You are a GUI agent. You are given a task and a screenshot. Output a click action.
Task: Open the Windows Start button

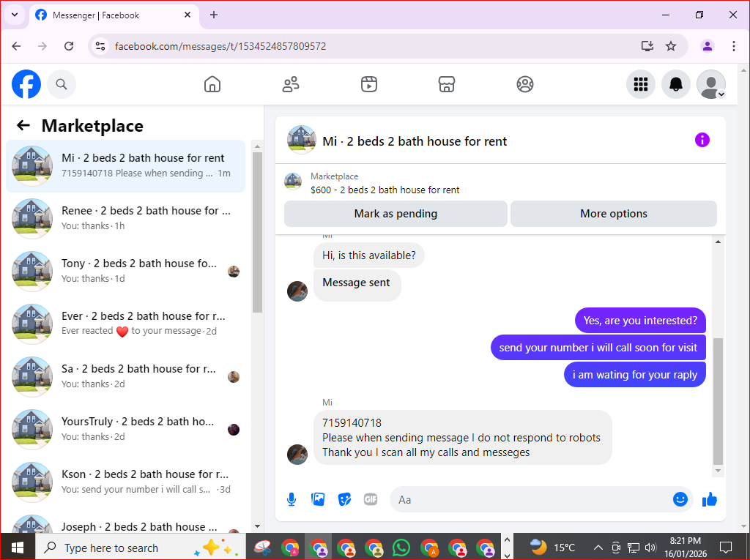18,547
